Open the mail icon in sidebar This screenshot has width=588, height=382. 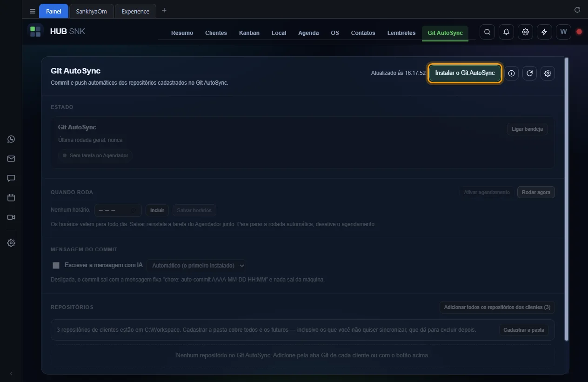(x=11, y=159)
